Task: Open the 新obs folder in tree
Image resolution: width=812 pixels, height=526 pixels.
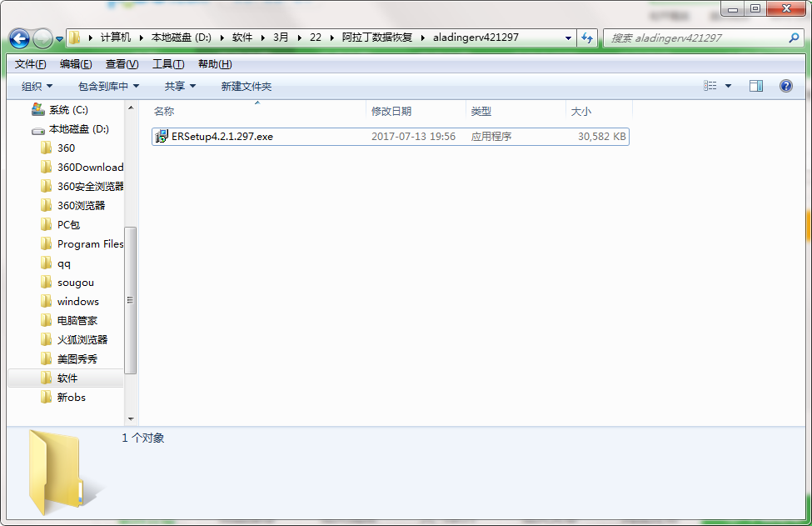Action: tap(72, 397)
